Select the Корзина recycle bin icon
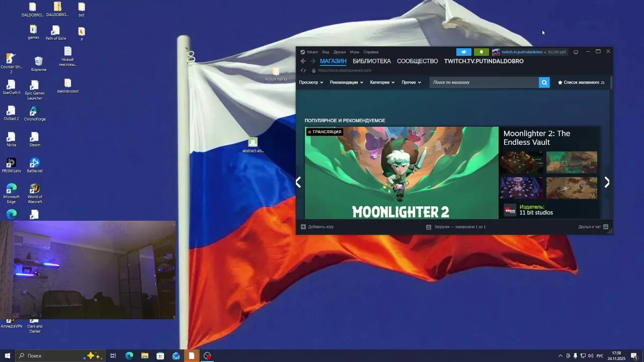644x362 pixels. tap(39, 64)
